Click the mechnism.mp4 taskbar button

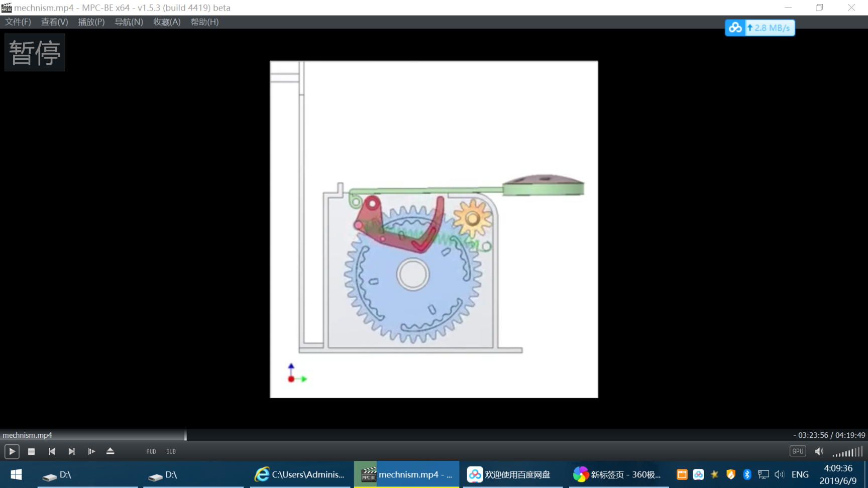[406, 474]
